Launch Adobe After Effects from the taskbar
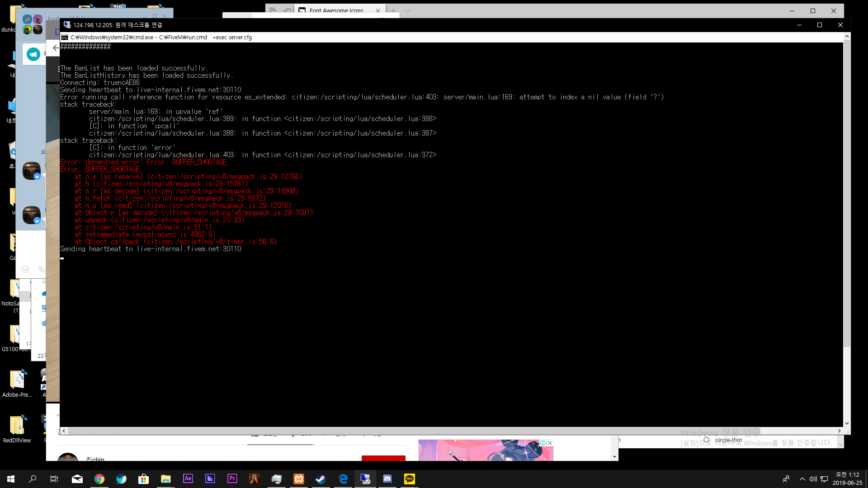The width and height of the screenshot is (868, 488). [x=188, y=479]
